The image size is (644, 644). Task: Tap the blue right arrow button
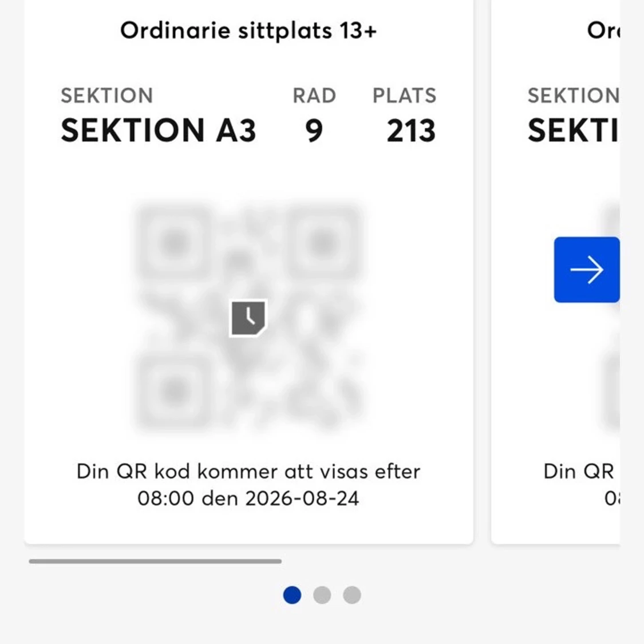587,270
